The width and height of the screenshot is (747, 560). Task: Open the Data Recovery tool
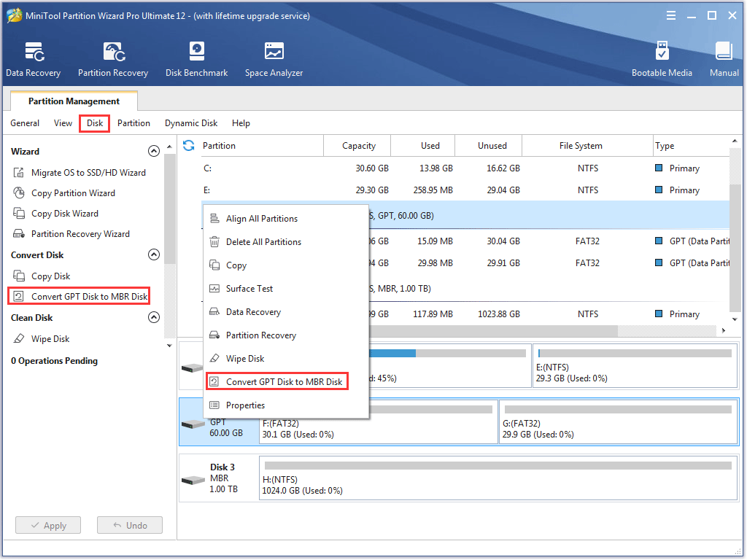(x=34, y=58)
